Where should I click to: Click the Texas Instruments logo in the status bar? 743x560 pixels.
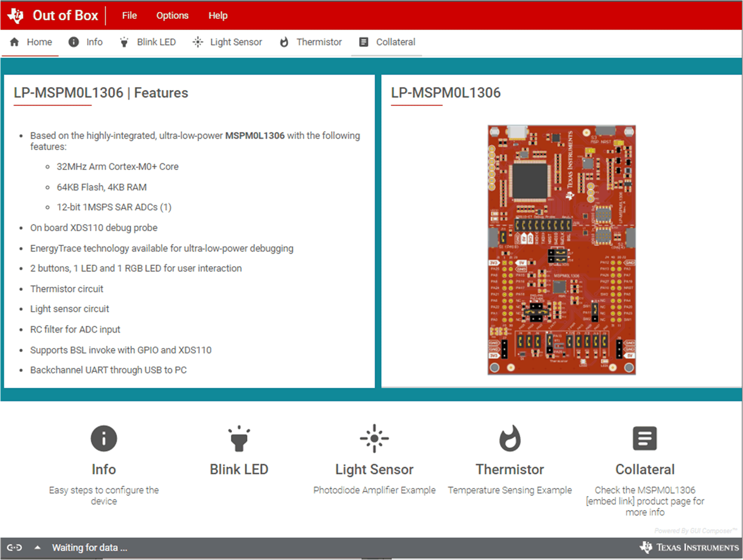(689, 547)
